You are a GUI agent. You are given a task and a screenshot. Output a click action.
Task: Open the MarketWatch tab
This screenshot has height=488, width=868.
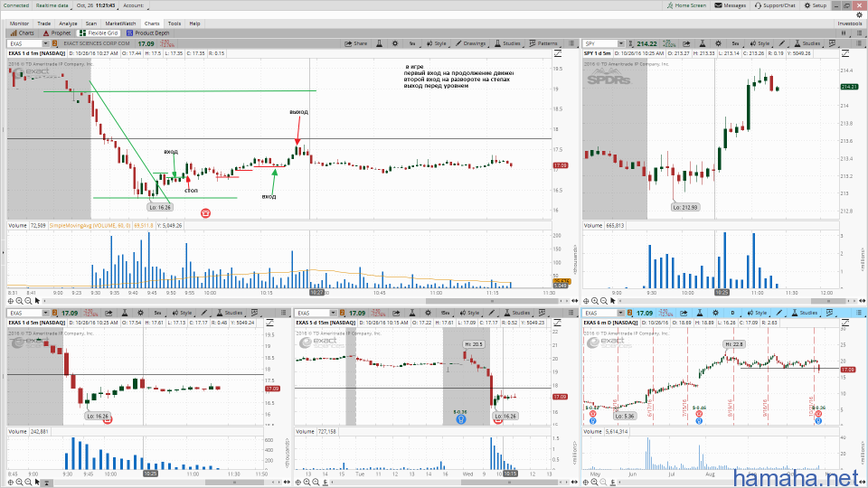(120, 23)
